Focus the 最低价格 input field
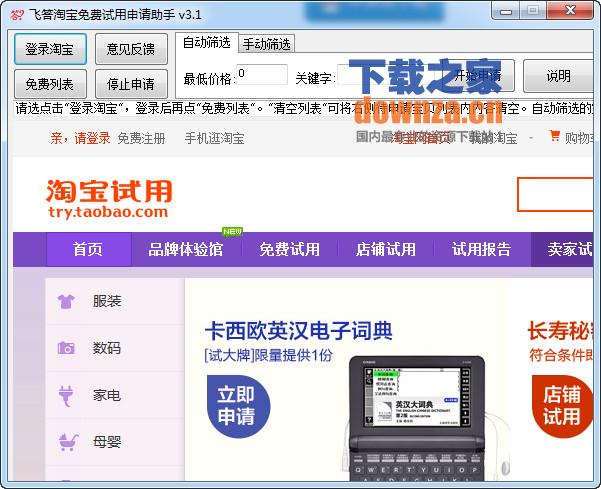The image size is (601, 489). click(262, 74)
